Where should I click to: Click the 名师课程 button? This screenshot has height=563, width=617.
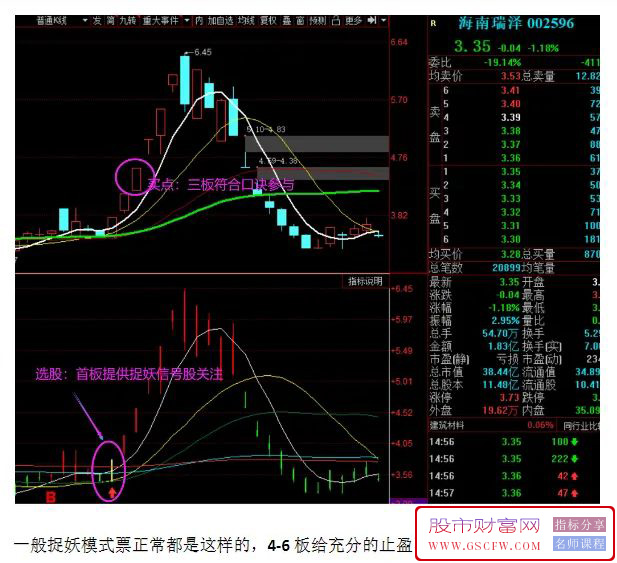[x=579, y=543]
